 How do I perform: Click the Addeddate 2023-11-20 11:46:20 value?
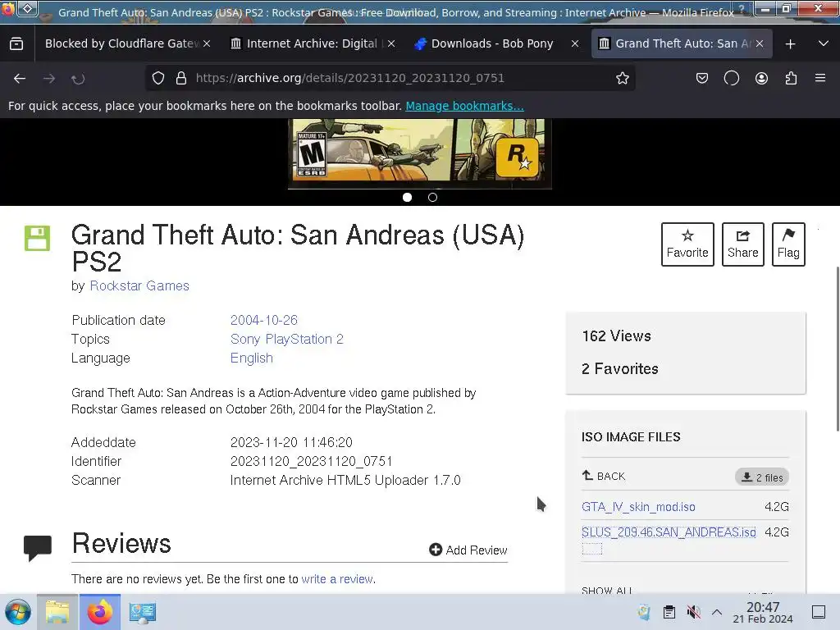click(x=291, y=442)
